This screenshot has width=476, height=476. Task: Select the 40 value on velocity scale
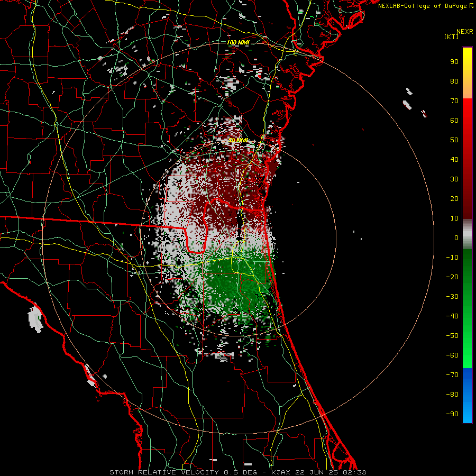click(x=454, y=160)
